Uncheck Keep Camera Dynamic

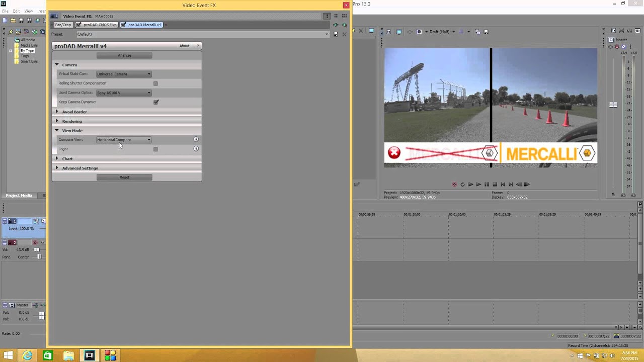pos(155,102)
